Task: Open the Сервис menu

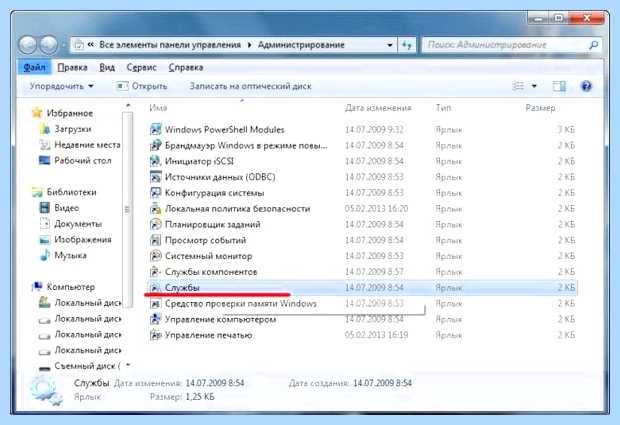Action: pos(142,68)
